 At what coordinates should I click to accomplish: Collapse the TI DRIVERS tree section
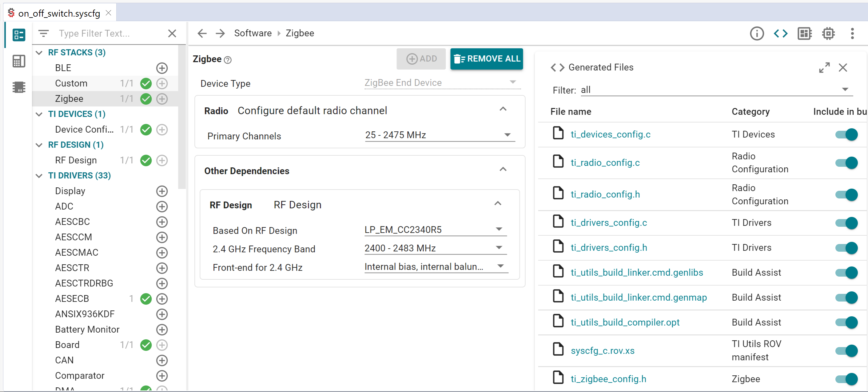point(39,176)
